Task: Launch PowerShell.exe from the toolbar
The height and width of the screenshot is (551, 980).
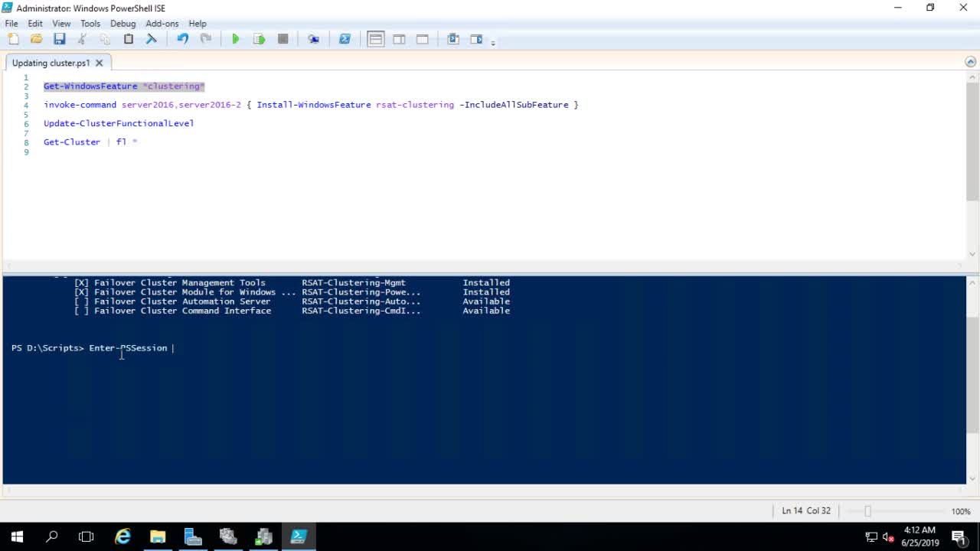Action: click(x=345, y=39)
